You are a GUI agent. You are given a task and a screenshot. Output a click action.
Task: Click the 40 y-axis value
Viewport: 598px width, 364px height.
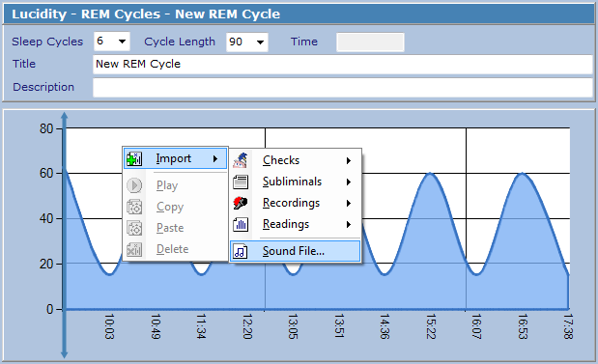[x=46, y=219]
